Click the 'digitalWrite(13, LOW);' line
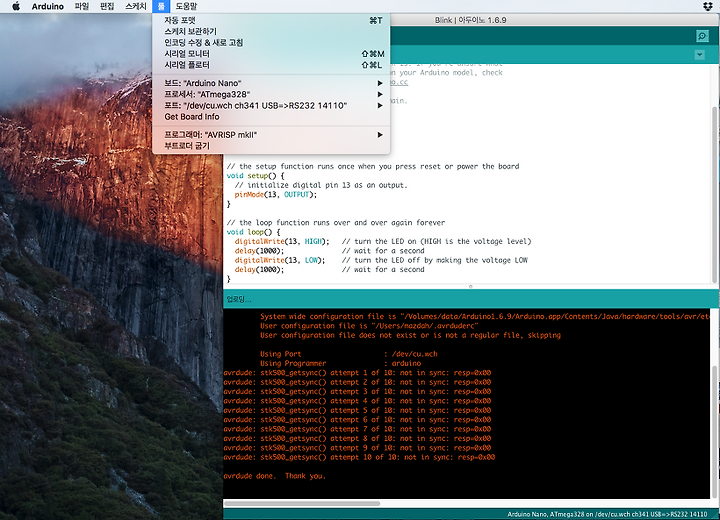720x520 pixels. (x=280, y=260)
